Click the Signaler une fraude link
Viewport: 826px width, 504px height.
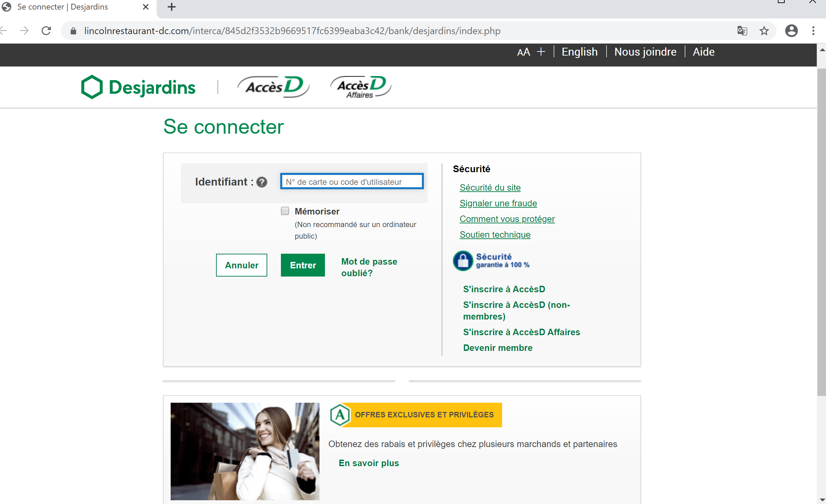click(x=498, y=203)
